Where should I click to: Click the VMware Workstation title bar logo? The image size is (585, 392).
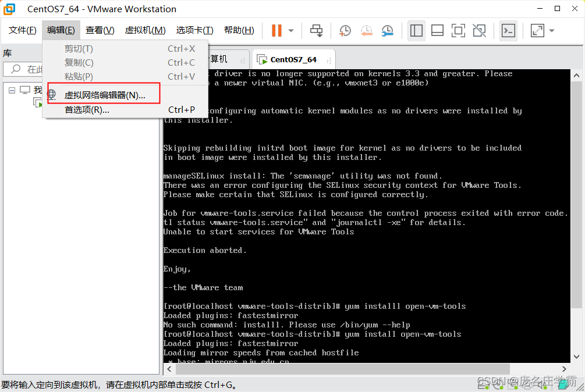pos(9,9)
